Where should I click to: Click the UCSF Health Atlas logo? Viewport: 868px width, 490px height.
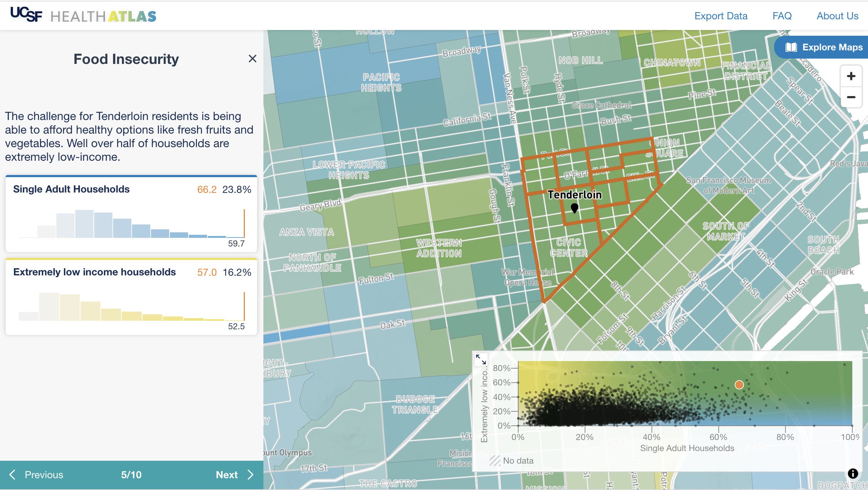[x=83, y=15]
